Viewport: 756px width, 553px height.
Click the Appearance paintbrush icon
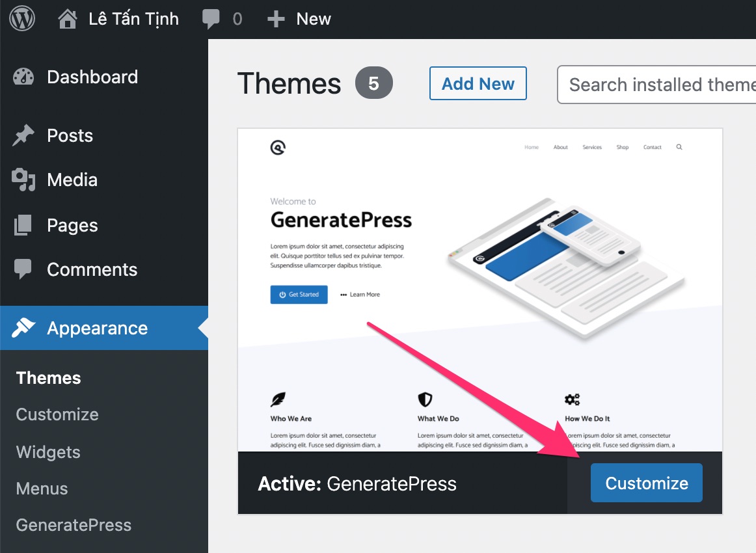23,328
